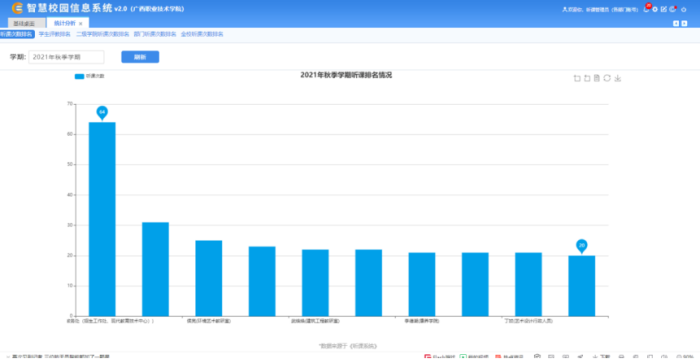Click the edit pencil icon in header

pyautogui.click(x=664, y=9)
